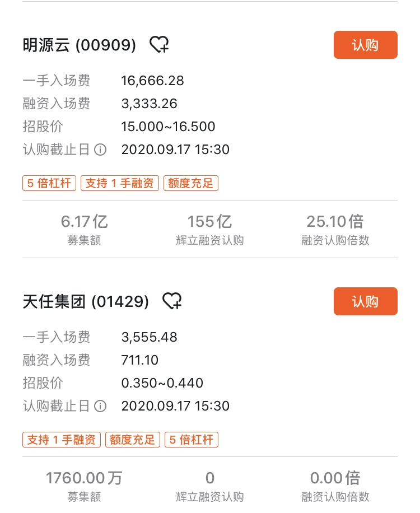Viewport: 420px width, 513px height.
Task: Add 明源云 (00909) to favorites heart icon
Action: tap(159, 44)
